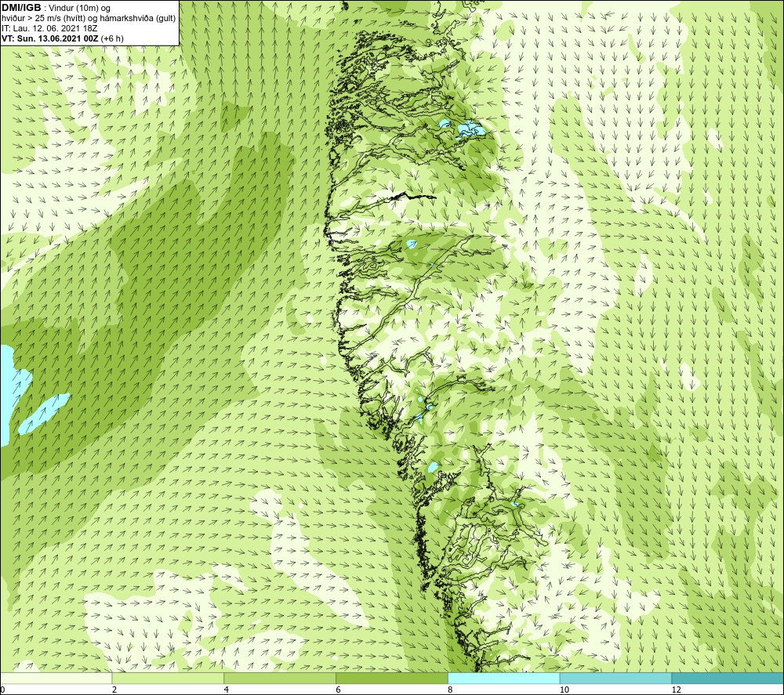The image size is (784, 695).
Task: Click the 'DMI/IGB : Vindur (10m) og' title line
Action: click(56, 8)
